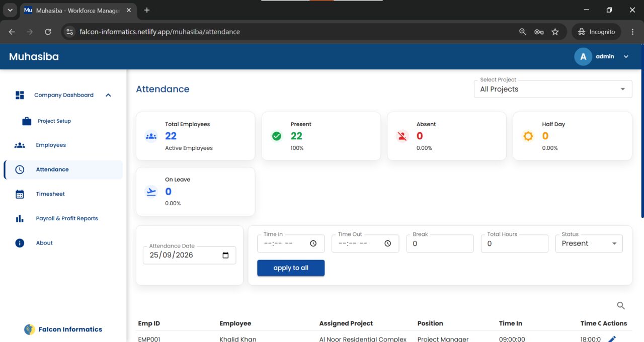The width and height of the screenshot is (644, 342).
Task: Click the Payroll bar chart icon
Action: [x=20, y=219]
